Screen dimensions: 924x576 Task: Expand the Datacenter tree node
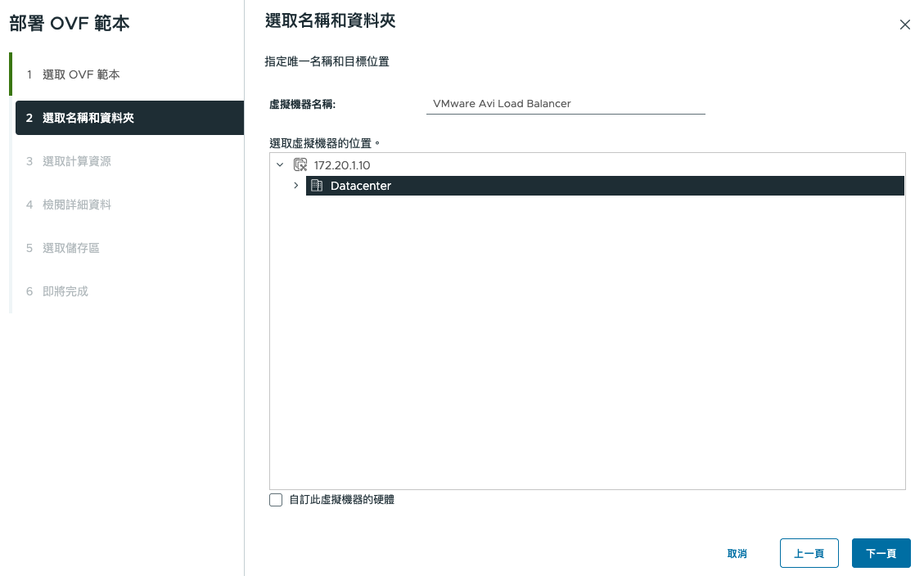[295, 186]
